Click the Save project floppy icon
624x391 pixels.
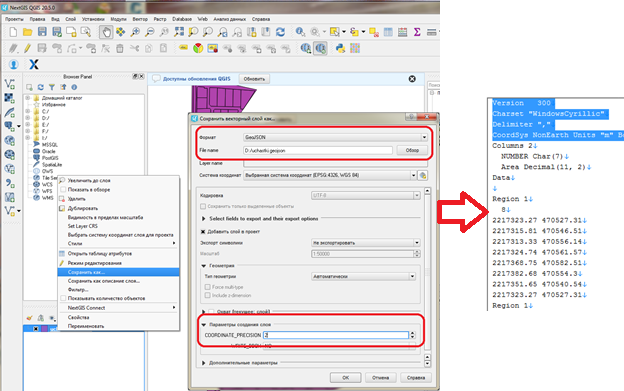[x=42, y=32]
